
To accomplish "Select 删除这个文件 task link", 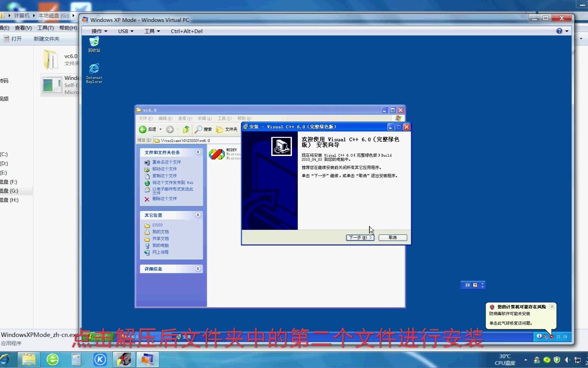I will [x=165, y=199].
